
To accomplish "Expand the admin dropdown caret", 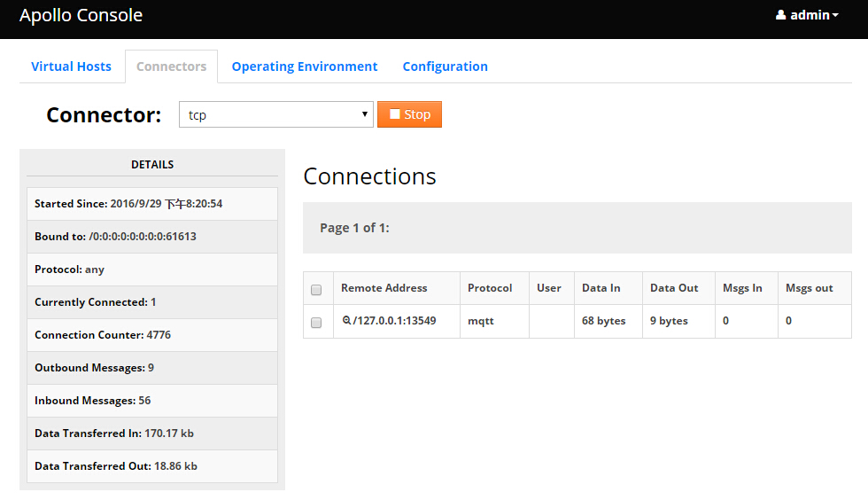I will [x=835, y=16].
